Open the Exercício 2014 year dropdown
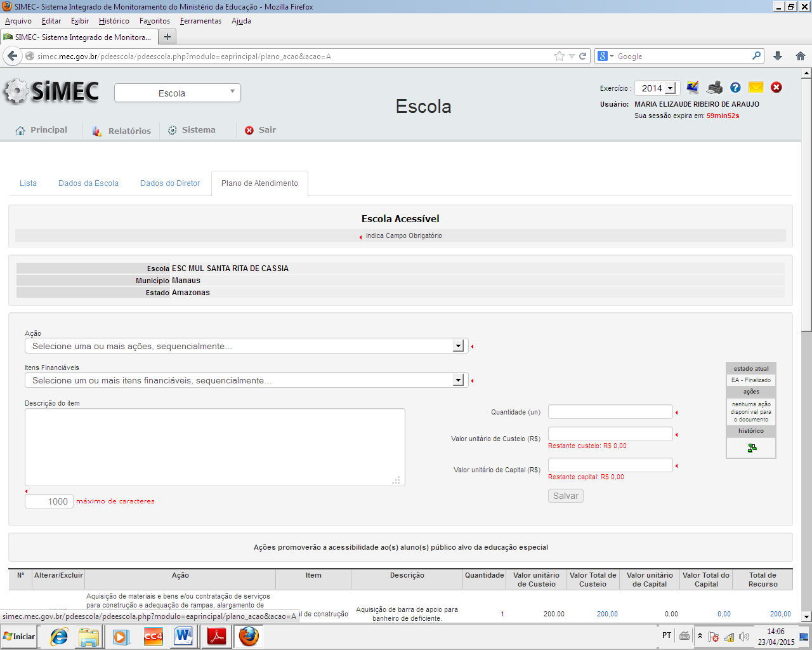 pos(657,88)
